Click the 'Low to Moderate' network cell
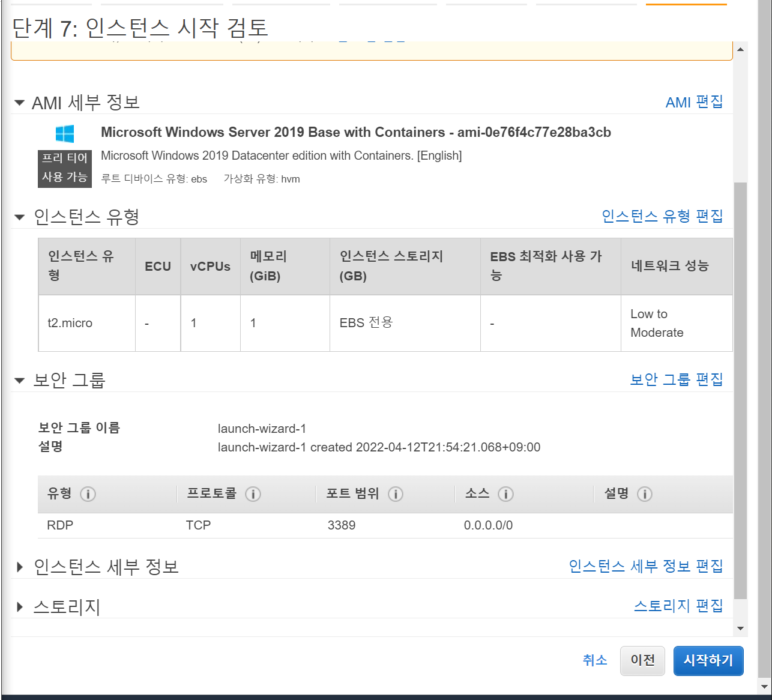 coord(677,323)
